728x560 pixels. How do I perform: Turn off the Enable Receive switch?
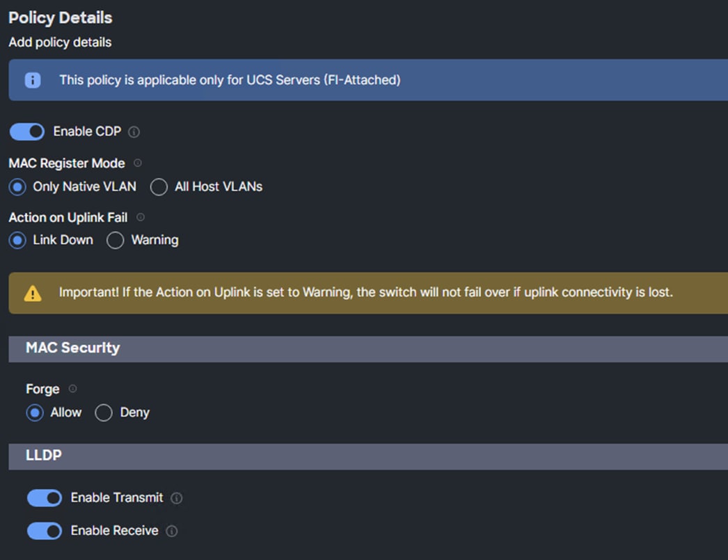click(45, 531)
